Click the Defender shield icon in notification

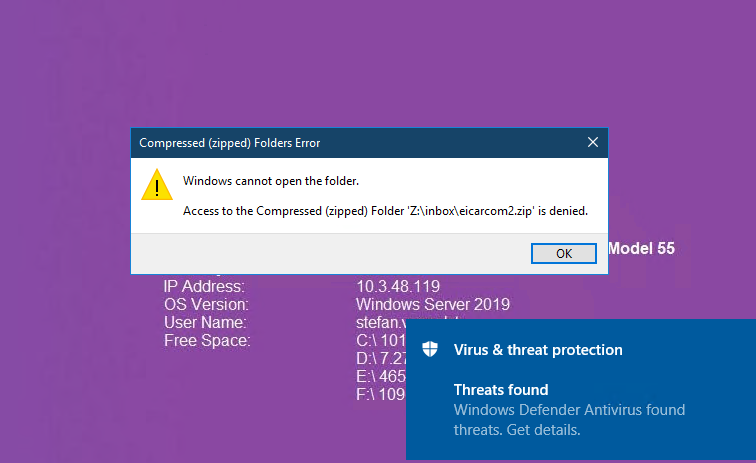tap(430, 349)
